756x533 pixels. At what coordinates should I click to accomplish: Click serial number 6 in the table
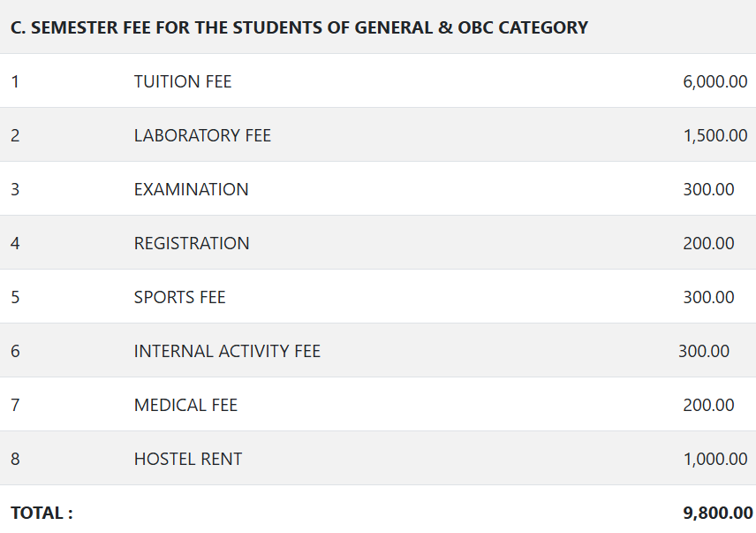pyautogui.click(x=15, y=351)
